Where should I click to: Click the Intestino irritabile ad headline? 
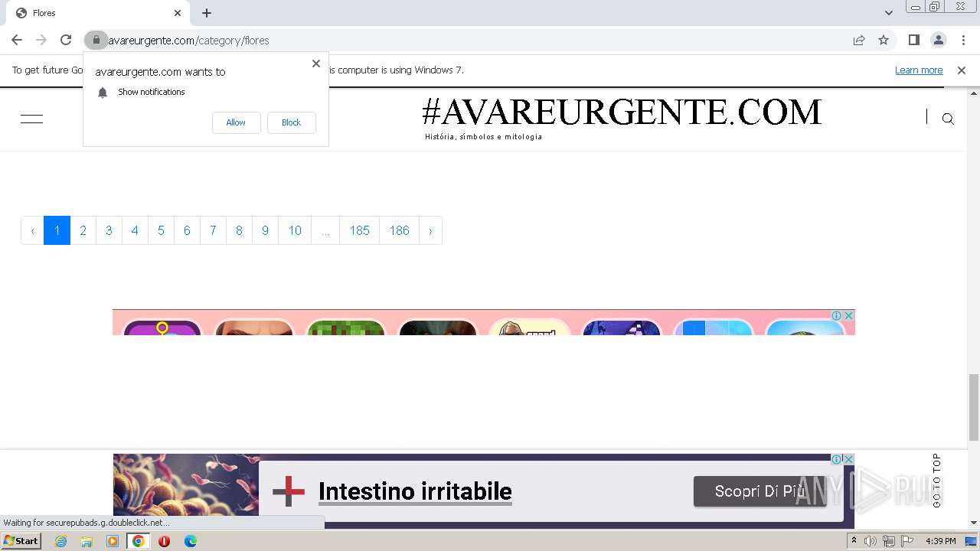tap(415, 491)
